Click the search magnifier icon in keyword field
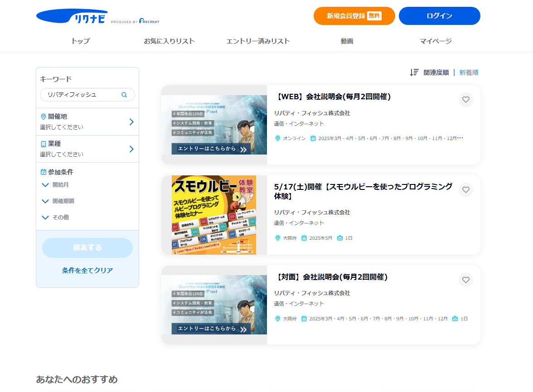The height and width of the screenshot is (392, 533). pyautogui.click(x=124, y=95)
